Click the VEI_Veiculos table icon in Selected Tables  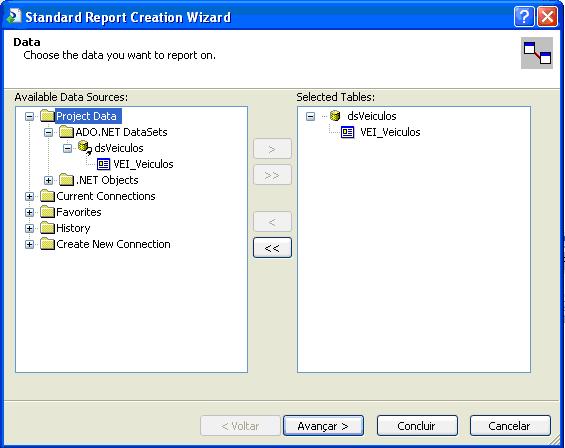pyautogui.click(x=347, y=132)
